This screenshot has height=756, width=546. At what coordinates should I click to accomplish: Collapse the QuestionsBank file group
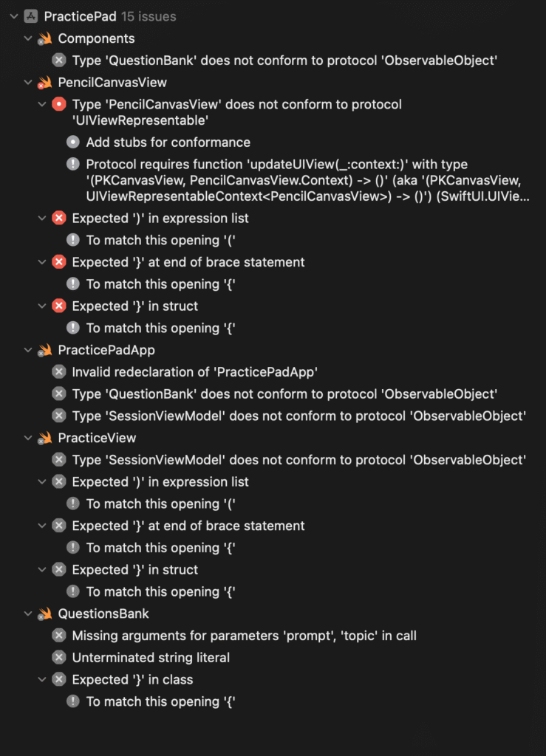tap(28, 614)
